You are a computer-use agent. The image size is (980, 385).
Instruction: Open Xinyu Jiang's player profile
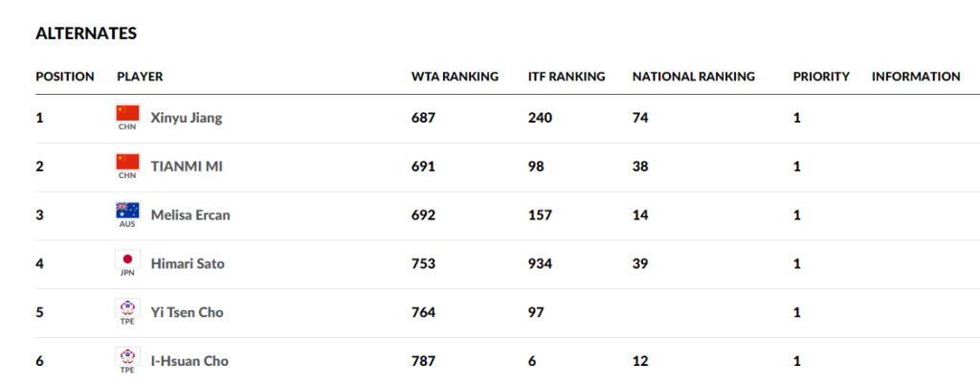tap(187, 118)
